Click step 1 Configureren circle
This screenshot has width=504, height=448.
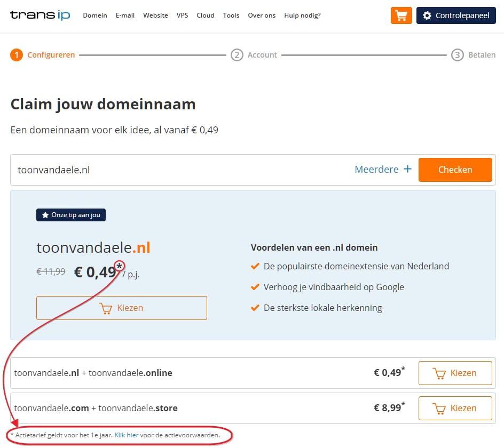coord(17,55)
